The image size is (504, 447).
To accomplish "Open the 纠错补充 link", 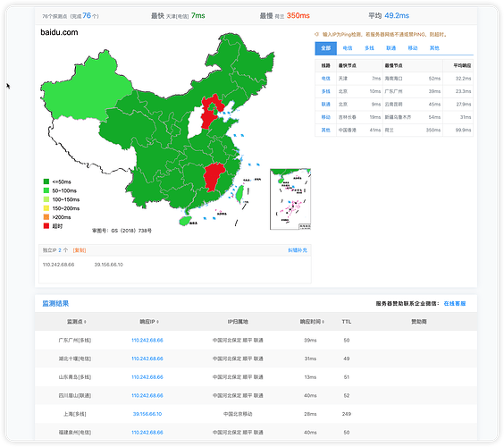I will (x=298, y=250).
